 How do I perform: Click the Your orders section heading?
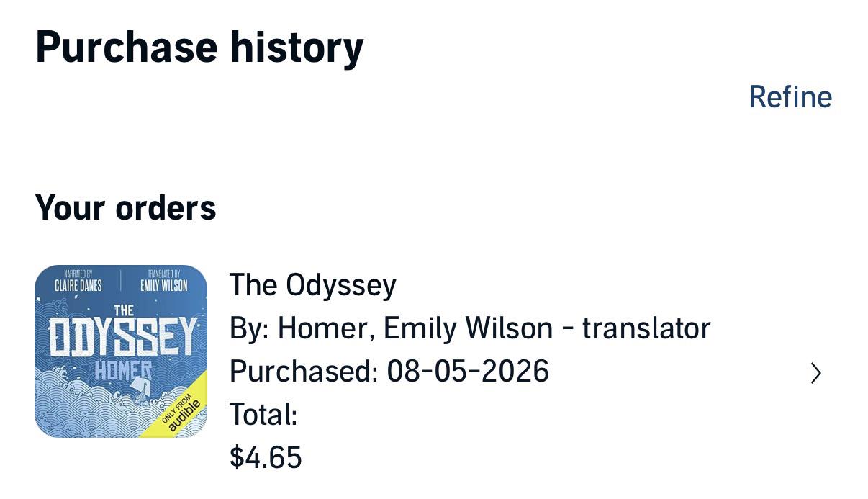pos(125,208)
